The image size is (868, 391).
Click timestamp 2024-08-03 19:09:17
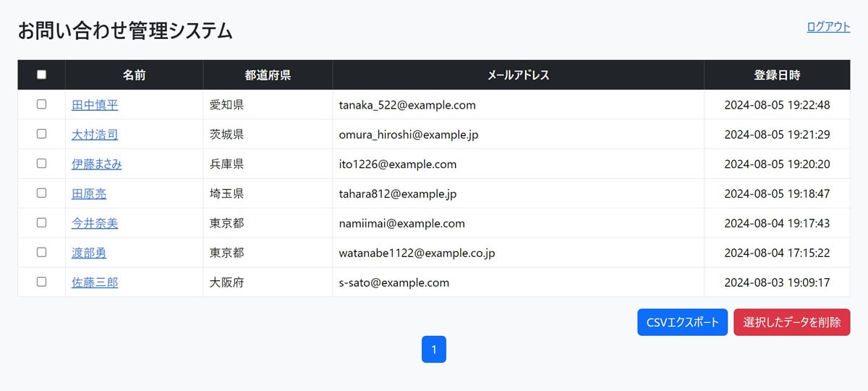(777, 282)
